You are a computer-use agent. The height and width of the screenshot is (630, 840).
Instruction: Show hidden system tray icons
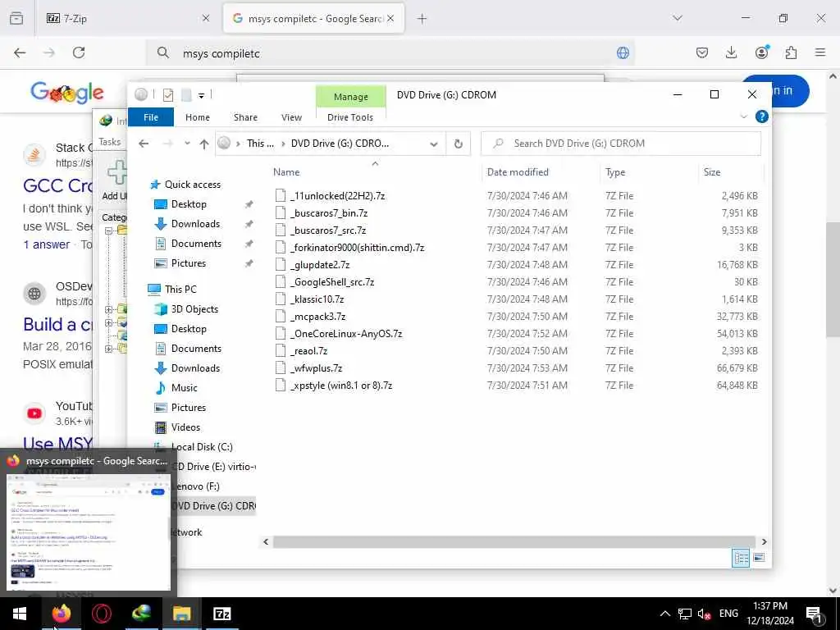click(664, 614)
